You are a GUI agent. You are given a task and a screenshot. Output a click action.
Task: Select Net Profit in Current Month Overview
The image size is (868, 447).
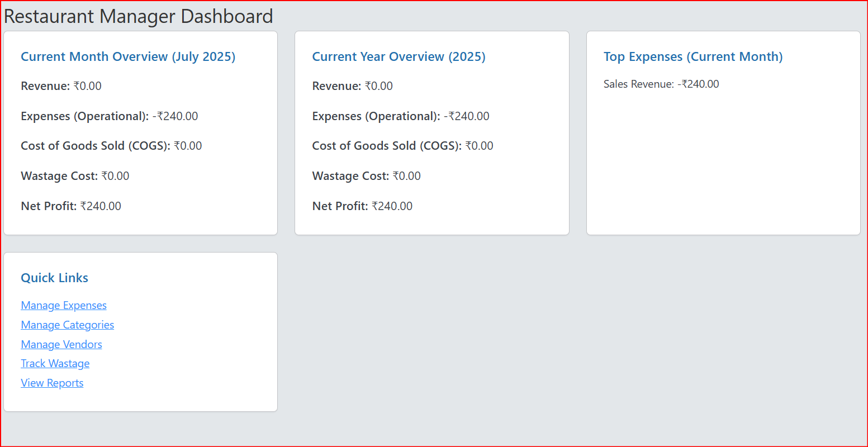[71, 206]
